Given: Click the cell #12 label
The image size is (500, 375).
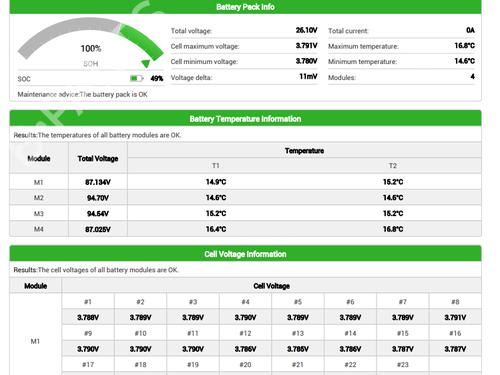Looking at the screenshot, I should [245, 333].
